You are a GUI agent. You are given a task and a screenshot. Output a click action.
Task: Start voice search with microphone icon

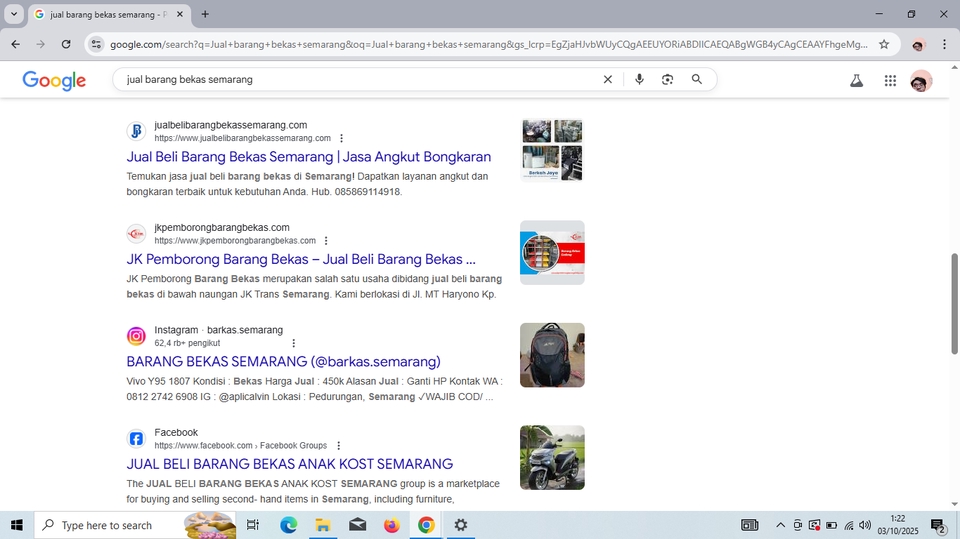click(x=639, y=79)
